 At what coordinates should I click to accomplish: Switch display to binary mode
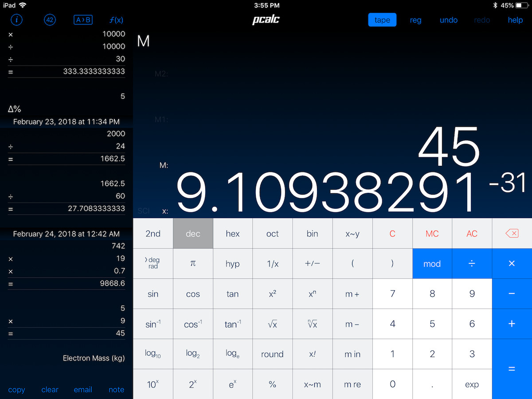313,233
